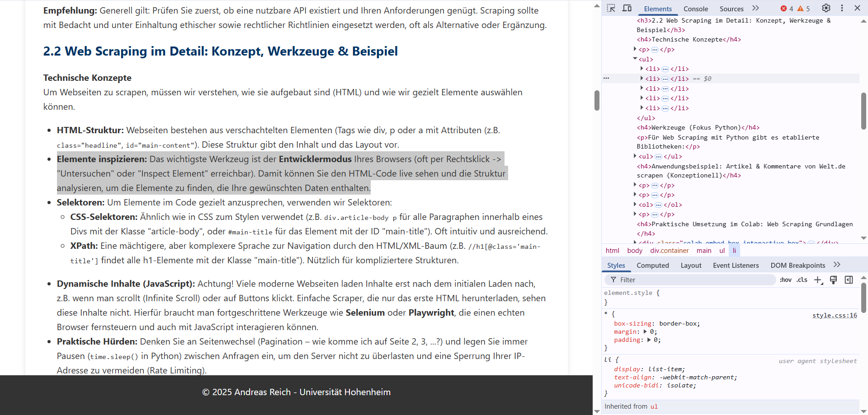868x415 pixels.
Task: Expand the last li node under ul
Action: [x=642, y=108]
